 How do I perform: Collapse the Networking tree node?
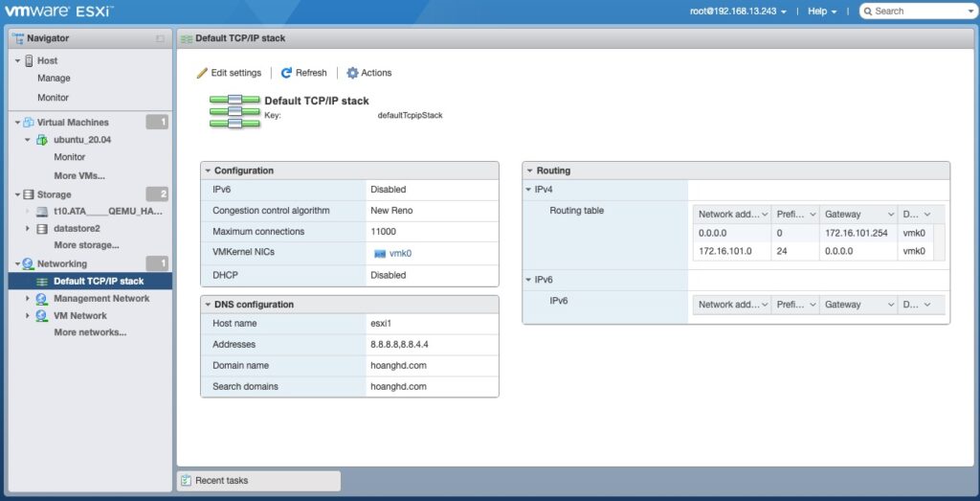17,264
